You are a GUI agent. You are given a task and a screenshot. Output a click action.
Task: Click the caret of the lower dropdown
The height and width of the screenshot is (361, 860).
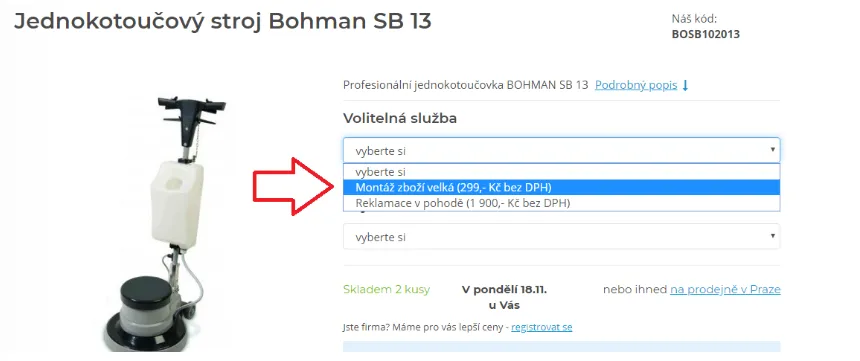[772, 236]
